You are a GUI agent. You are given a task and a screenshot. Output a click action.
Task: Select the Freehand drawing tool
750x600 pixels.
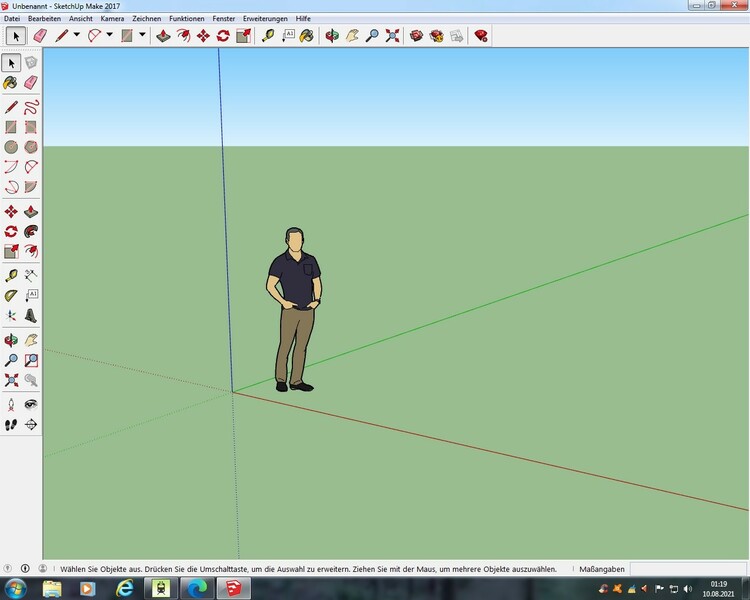(x=31, y=106)
